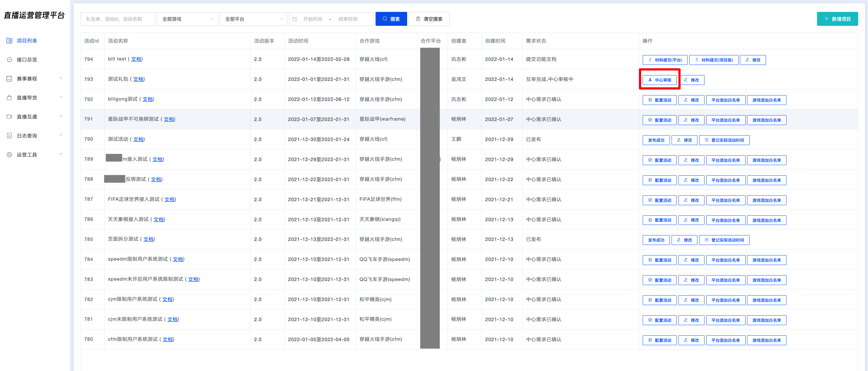Click the 直播带货 bag icon
The image size is (868, 371).
(10, 98)
